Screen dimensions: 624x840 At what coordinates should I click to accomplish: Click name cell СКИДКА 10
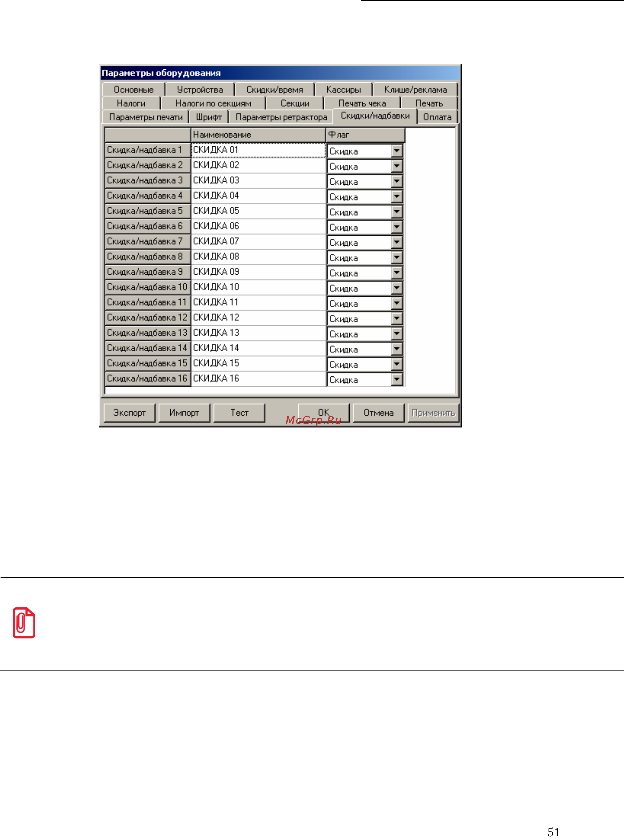click(x=258, y=287)
